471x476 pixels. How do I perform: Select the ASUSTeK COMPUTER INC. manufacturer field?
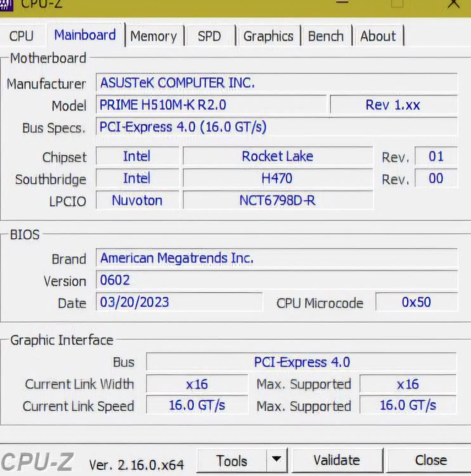(277, 83)
